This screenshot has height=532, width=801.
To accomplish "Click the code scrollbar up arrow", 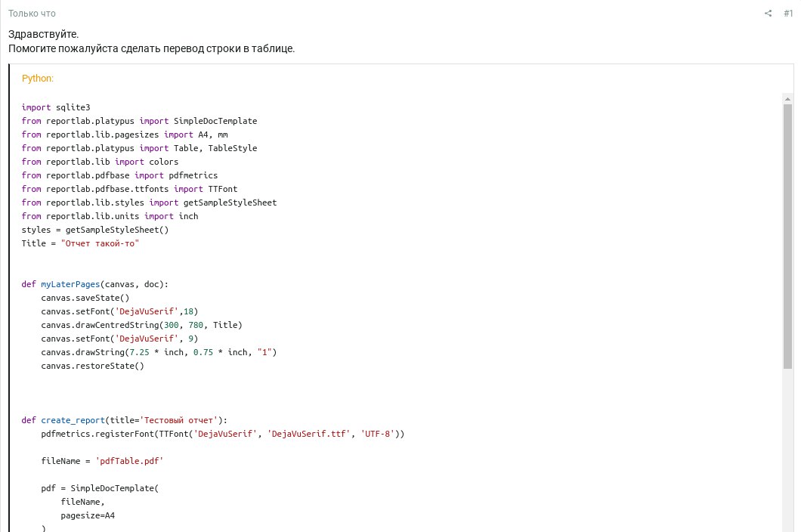I will [x=787, y=99].
